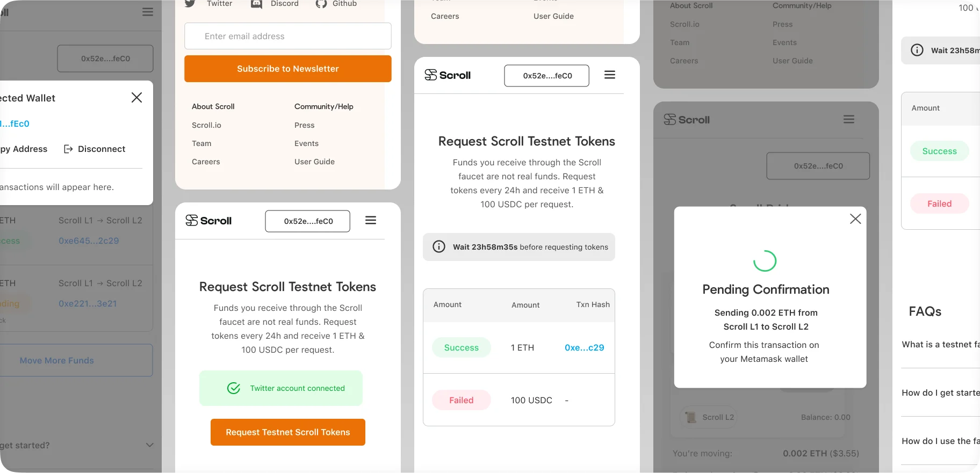Click the Discord icon
This screenshot has height=473, width=980.
[x=257, y=4]
